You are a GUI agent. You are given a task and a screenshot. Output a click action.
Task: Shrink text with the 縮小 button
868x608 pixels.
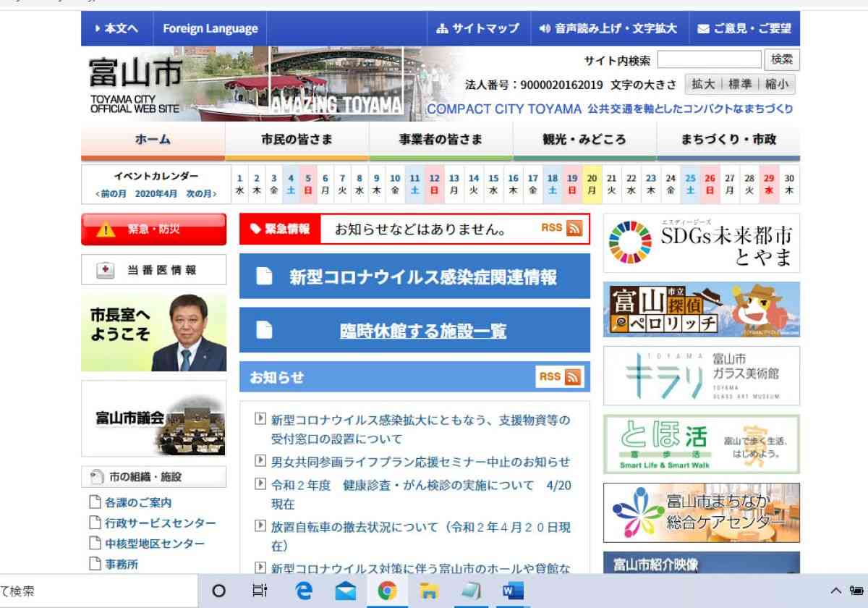(776, 84)
